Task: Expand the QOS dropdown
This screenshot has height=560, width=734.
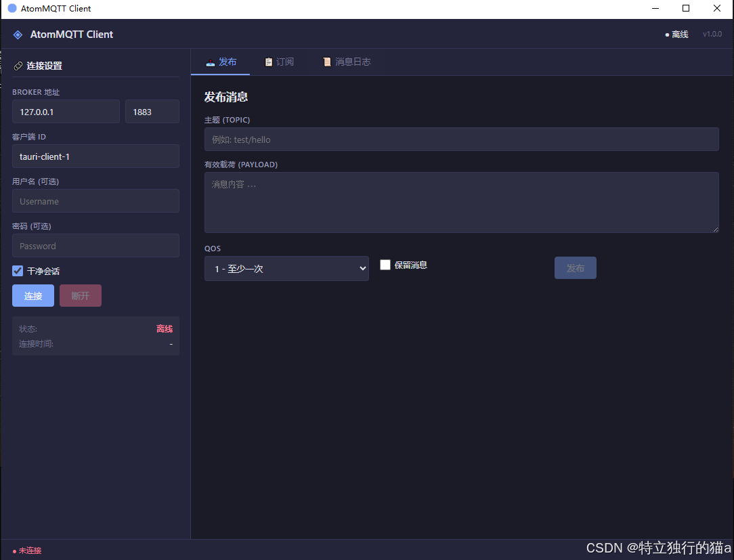Action: (286, 268)
